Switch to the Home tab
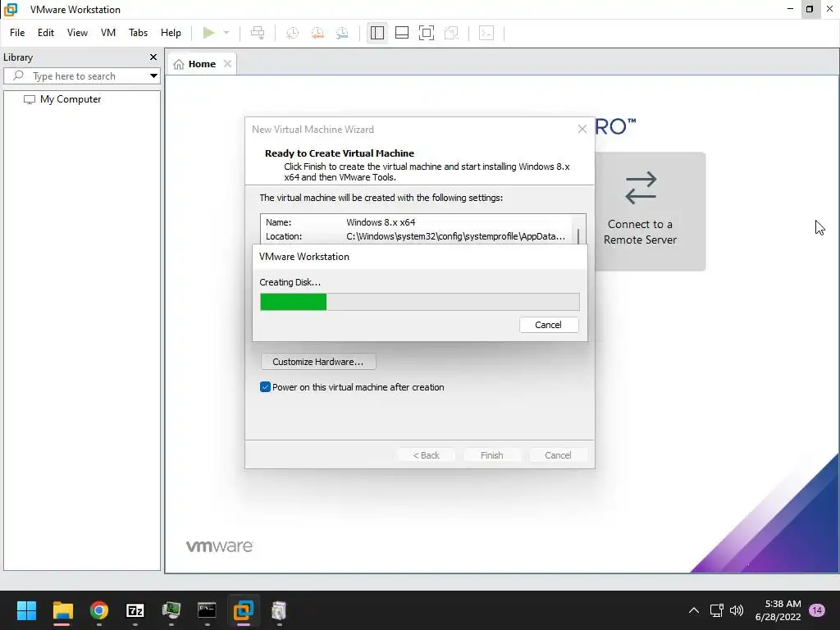The height and width of the screenshot is (630, 840). coord(202,64)
